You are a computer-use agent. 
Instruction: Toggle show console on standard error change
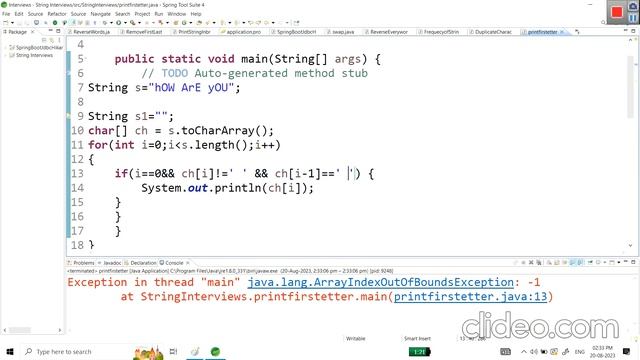click(580, 262)
